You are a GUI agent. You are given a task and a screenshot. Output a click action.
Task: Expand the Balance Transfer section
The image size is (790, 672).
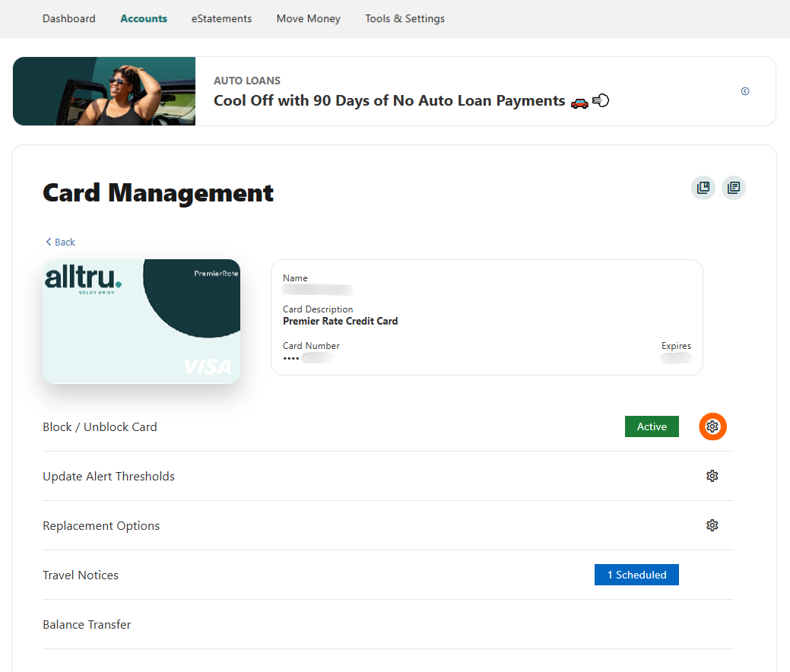pos(86,624)
